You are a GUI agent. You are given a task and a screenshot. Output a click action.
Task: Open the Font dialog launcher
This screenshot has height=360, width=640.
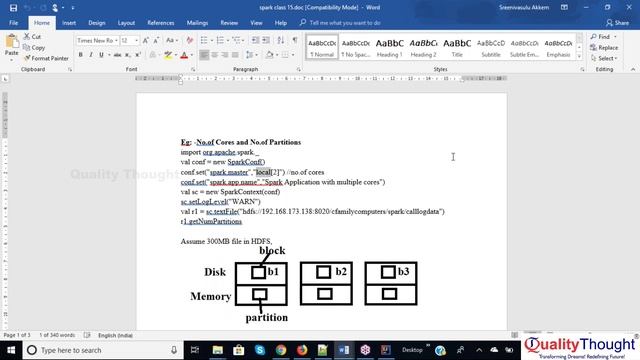click(193, 70)
